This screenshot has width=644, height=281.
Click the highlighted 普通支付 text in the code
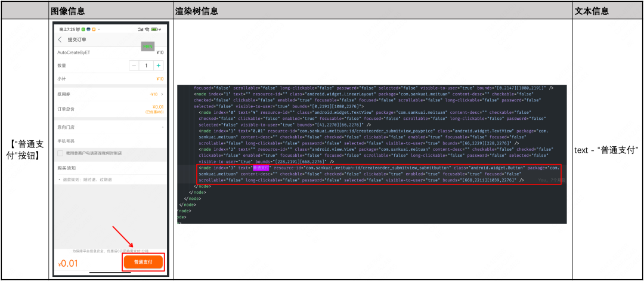click(261, 168)
